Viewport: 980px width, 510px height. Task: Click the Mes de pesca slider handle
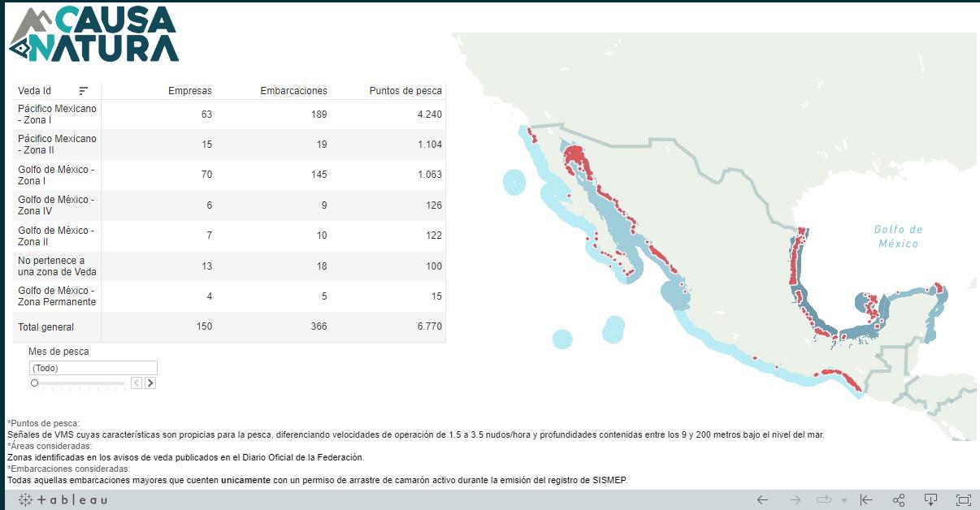pyautogui.click(x=34, y=382)
